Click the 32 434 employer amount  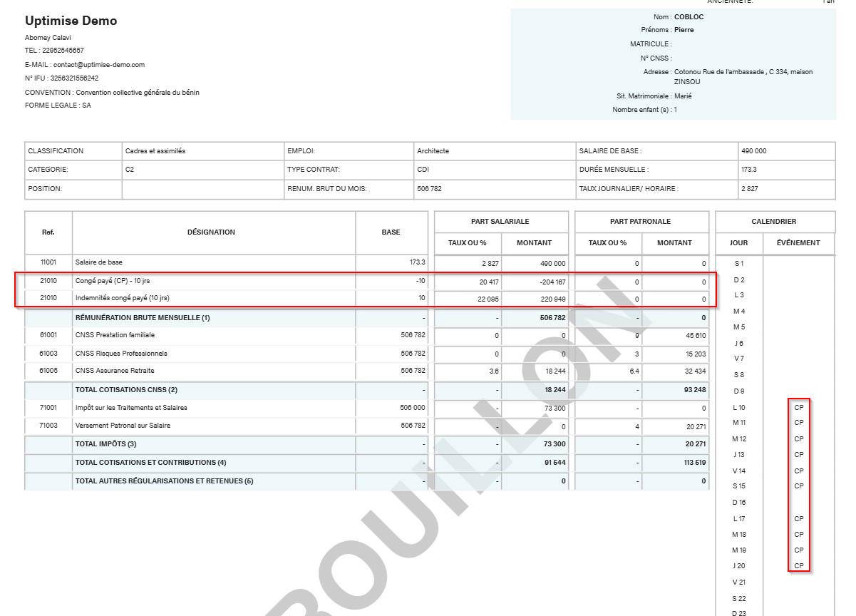click(x=696, y=371)
